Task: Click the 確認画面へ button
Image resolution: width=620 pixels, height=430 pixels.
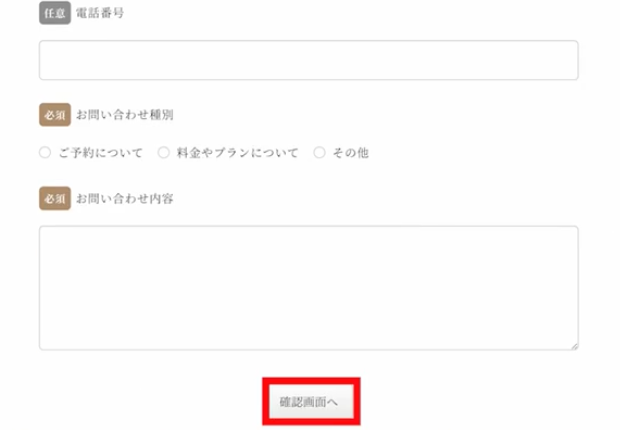Action: 311,402
